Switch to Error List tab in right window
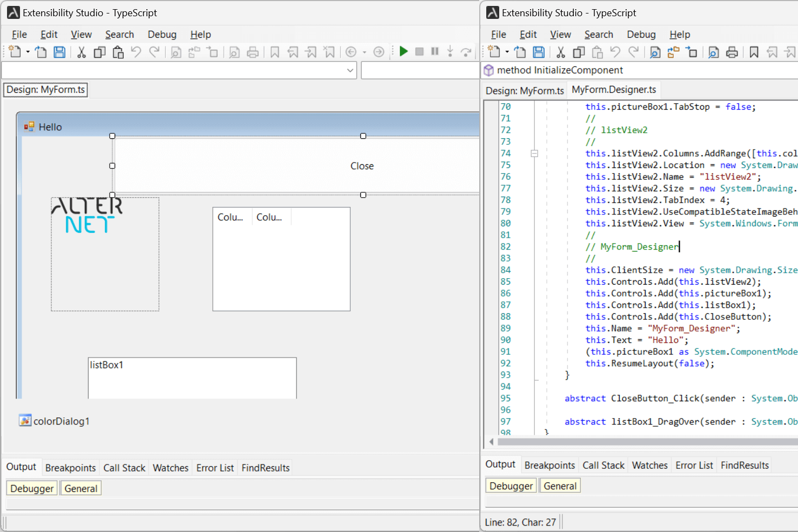The image size is (798, 532). (694, 465)
